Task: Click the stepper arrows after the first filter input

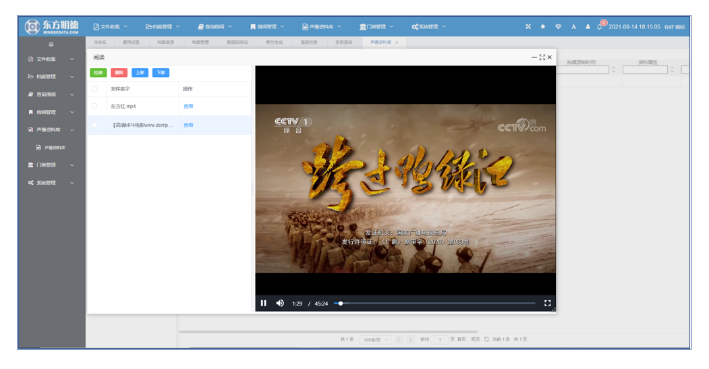Action: (614, 70)
